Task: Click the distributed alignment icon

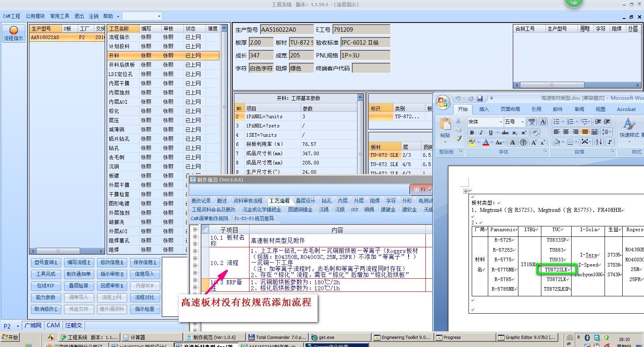Action: point(594,132)
